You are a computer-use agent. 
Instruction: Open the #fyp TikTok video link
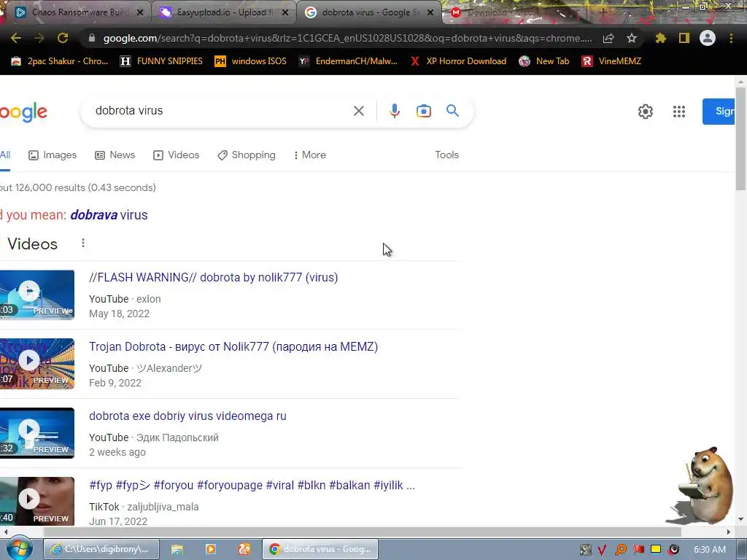[252, 485]
